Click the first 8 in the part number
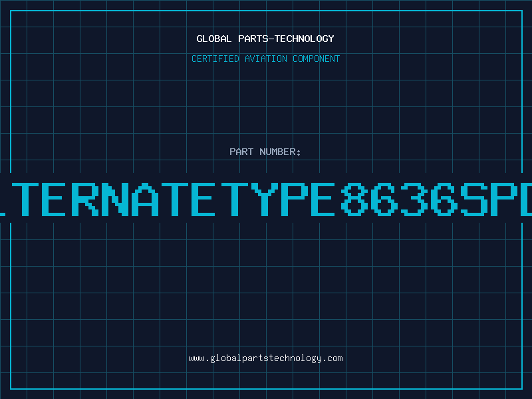532x399 pixels. click(354, 199)
